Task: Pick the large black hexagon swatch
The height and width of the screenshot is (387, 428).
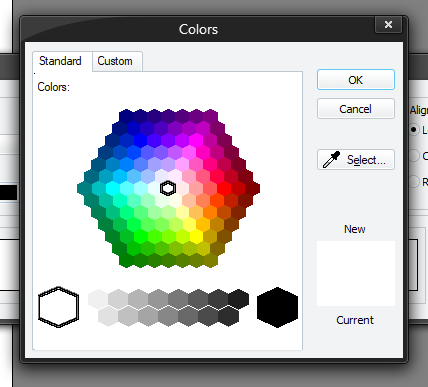Action: click(x=277, y=307)
